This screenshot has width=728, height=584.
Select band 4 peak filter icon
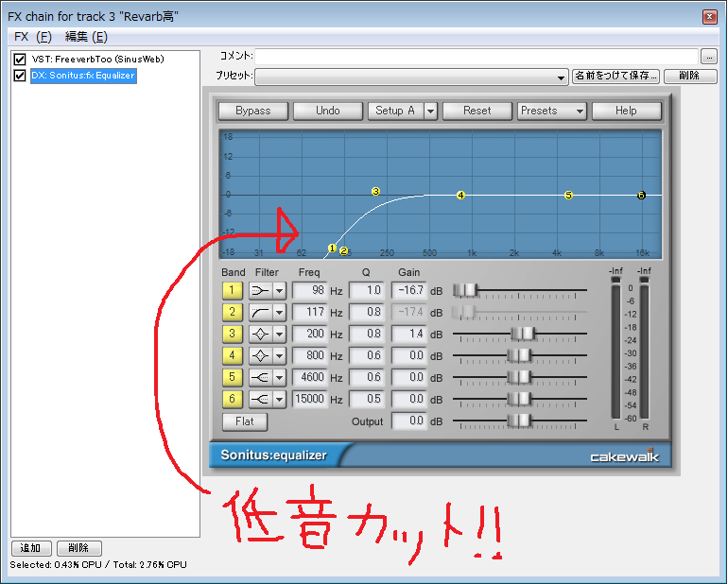coord(260,356)
